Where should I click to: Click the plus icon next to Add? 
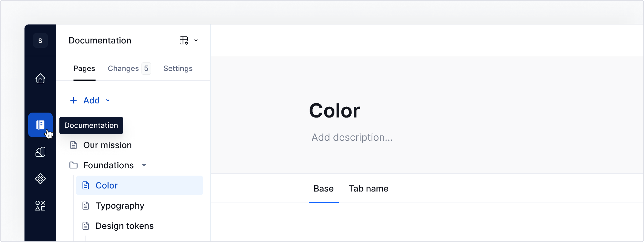(x=73, y=100)
